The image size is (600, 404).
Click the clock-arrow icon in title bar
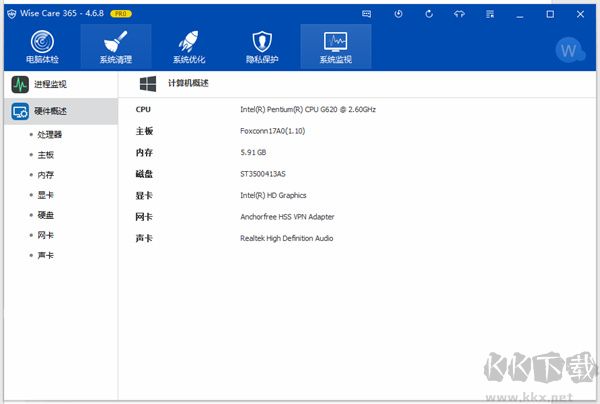tap(398, 14)
